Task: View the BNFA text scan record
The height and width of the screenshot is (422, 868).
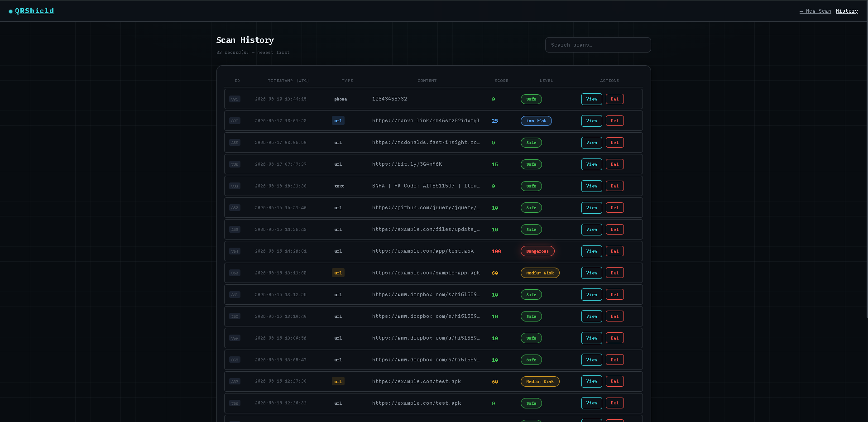Action: (591, 186)
